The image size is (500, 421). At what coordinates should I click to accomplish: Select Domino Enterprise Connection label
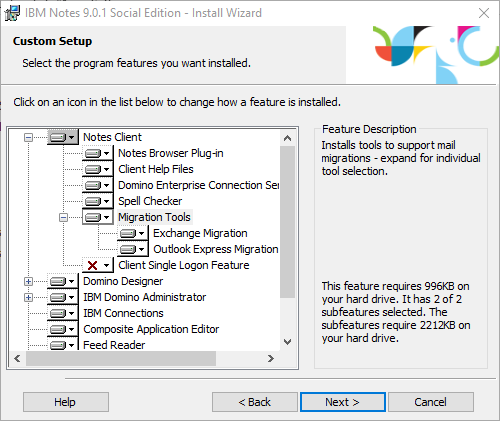(199, 185)
